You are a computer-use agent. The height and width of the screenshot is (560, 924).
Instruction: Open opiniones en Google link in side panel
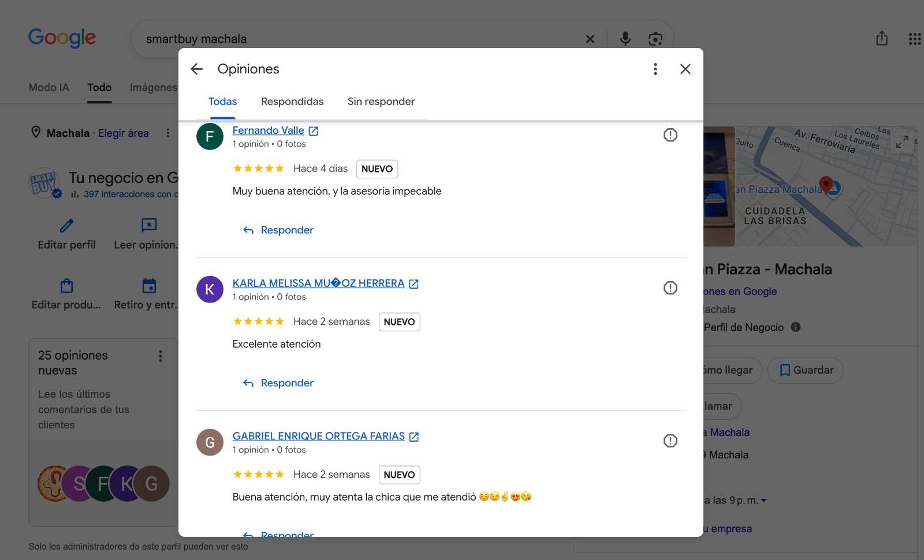740,292
